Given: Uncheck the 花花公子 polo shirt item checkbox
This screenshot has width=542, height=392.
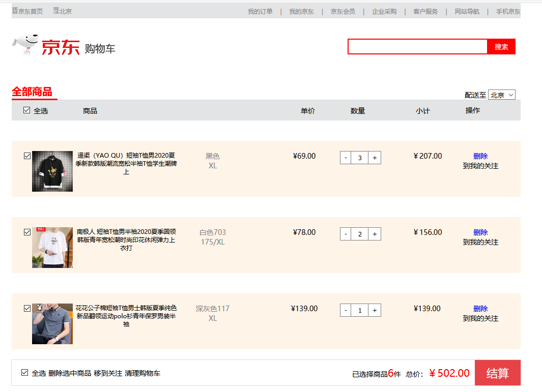Looking at the screenshot, I should click(x=27, y=309).
